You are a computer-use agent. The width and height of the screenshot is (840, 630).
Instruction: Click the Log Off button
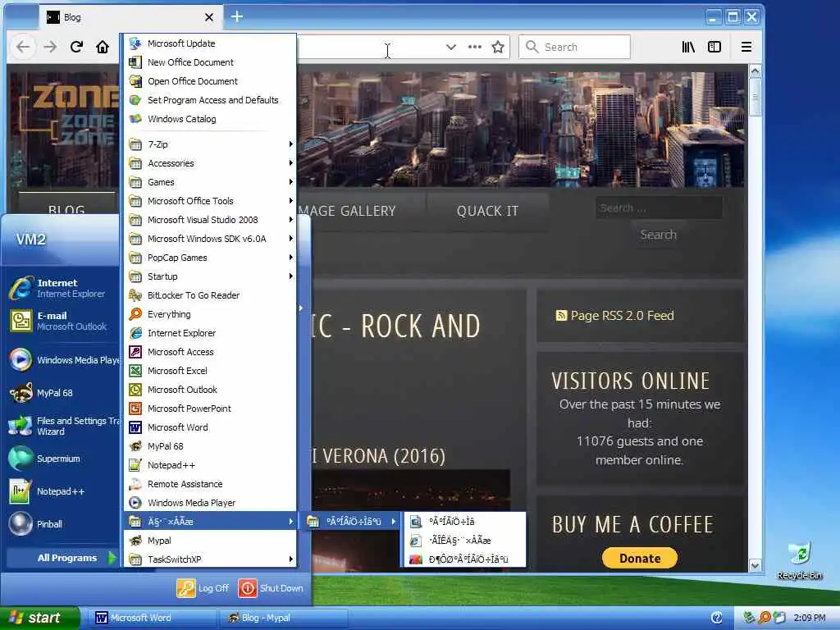(203, 588)
